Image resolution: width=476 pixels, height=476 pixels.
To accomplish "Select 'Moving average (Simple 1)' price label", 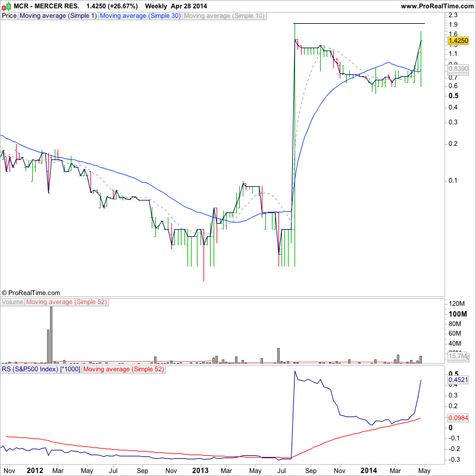I will coord(58,16).
